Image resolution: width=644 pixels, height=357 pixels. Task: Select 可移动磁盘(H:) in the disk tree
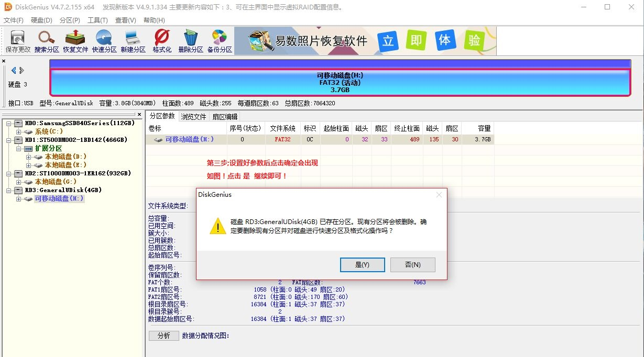click(x=59, y=199)
